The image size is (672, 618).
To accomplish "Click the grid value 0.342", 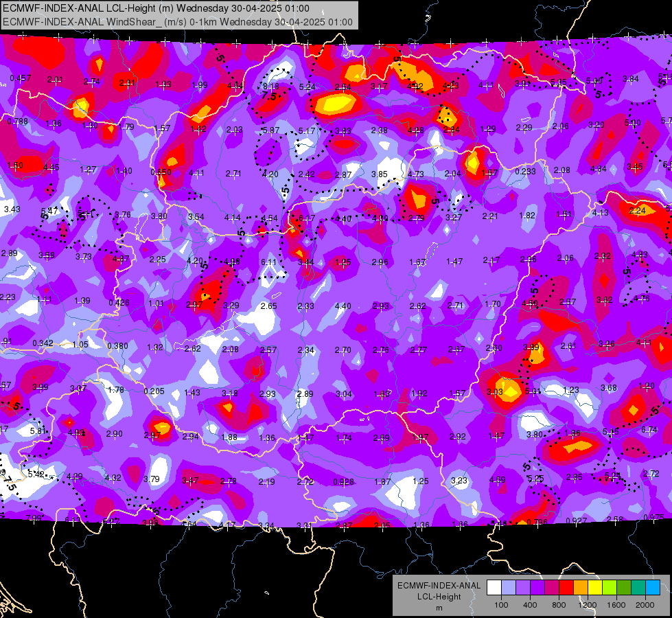I will [x=43, y=343].
